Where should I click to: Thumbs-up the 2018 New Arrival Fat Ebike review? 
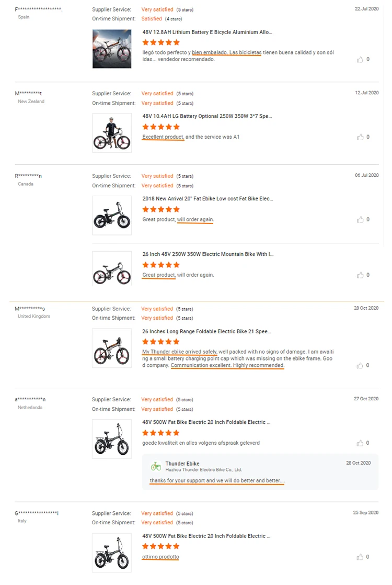pyautogui.click(x=360, y=220)
